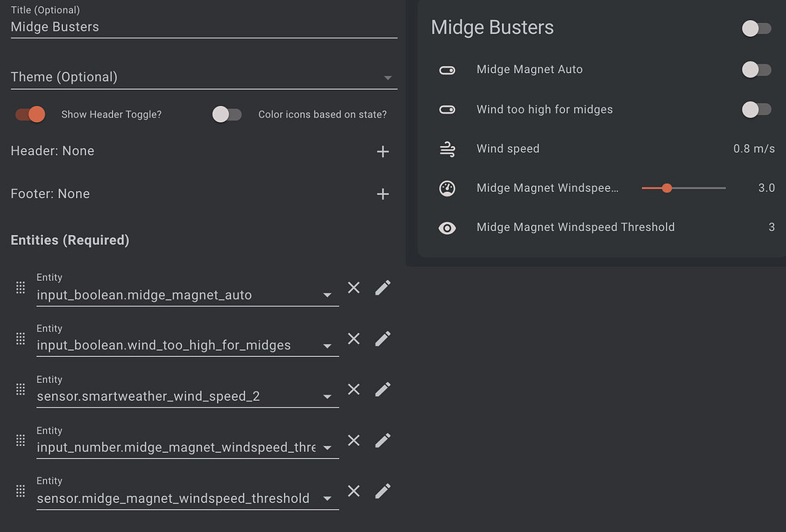The height and width of the screenshot is (532, 786).
Task: Edit the input_number.midge_magnet_windspeed entity with pencil icon
Action: click(382, 440)
